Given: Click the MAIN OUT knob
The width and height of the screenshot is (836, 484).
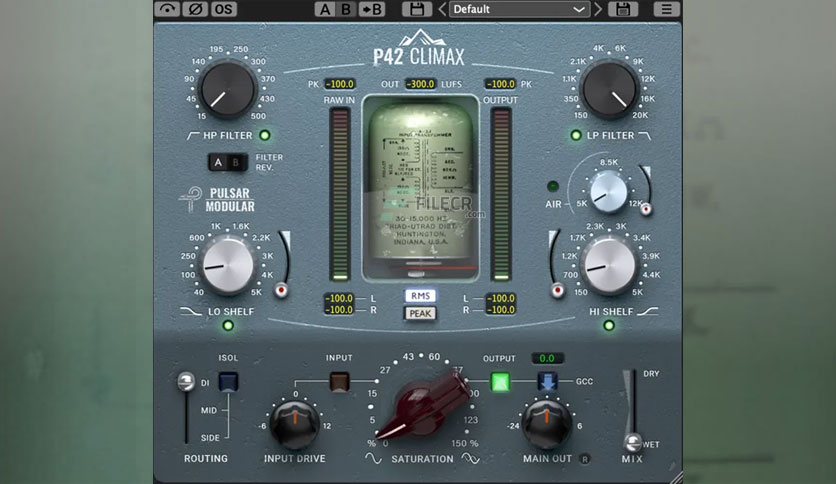Looking at the screenshot, I should pyautogui.click(x=546, y=424).
